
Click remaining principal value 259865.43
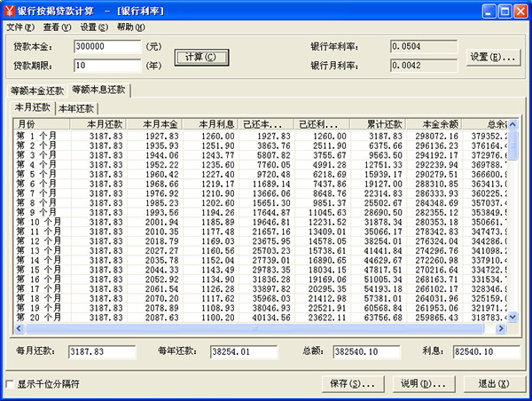(436, 318)
